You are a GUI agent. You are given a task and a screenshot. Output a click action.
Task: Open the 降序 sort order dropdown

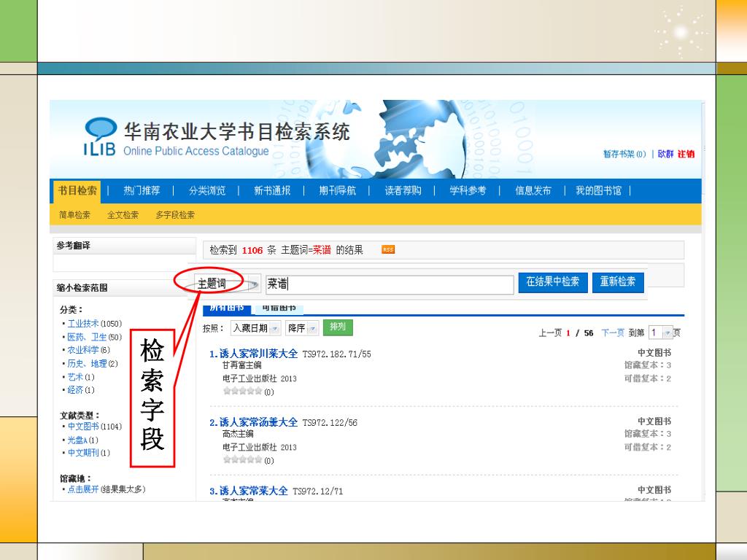(x=302, y=328)
